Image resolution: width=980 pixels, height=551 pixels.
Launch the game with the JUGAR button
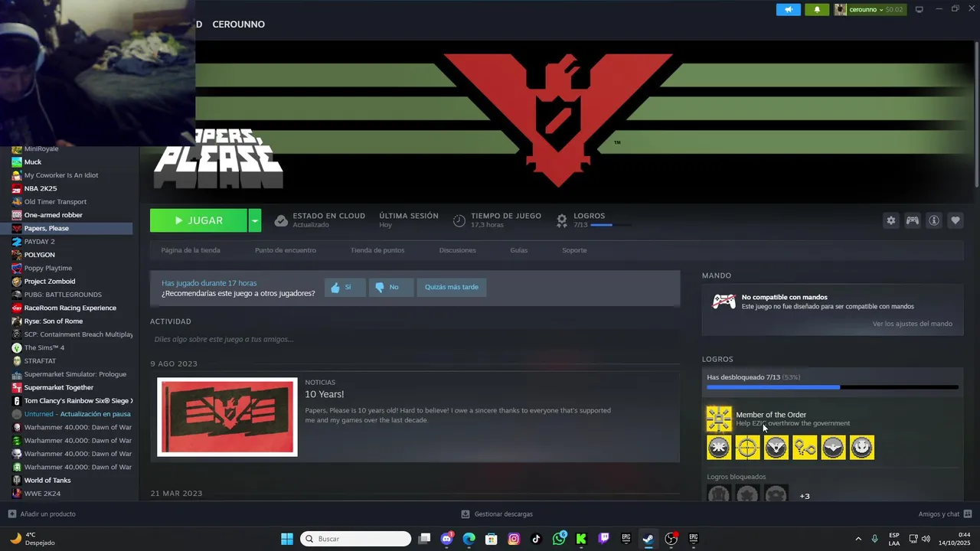tap(198, 220)
